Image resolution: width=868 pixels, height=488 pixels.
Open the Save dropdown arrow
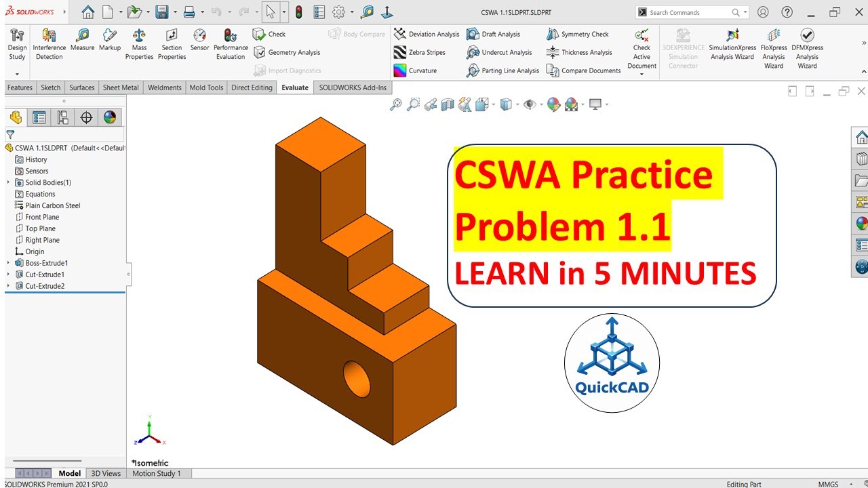pyautogui.click(x=175, y=12)
